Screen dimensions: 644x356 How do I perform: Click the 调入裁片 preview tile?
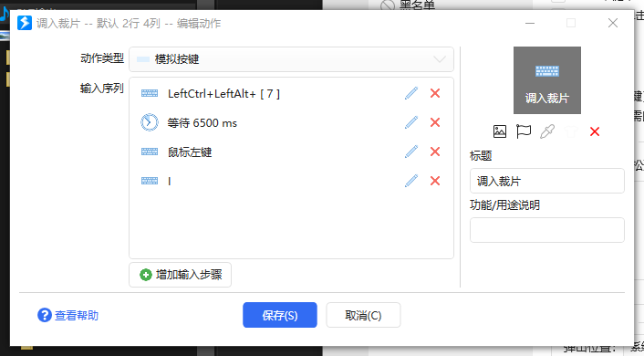(547, 80)
